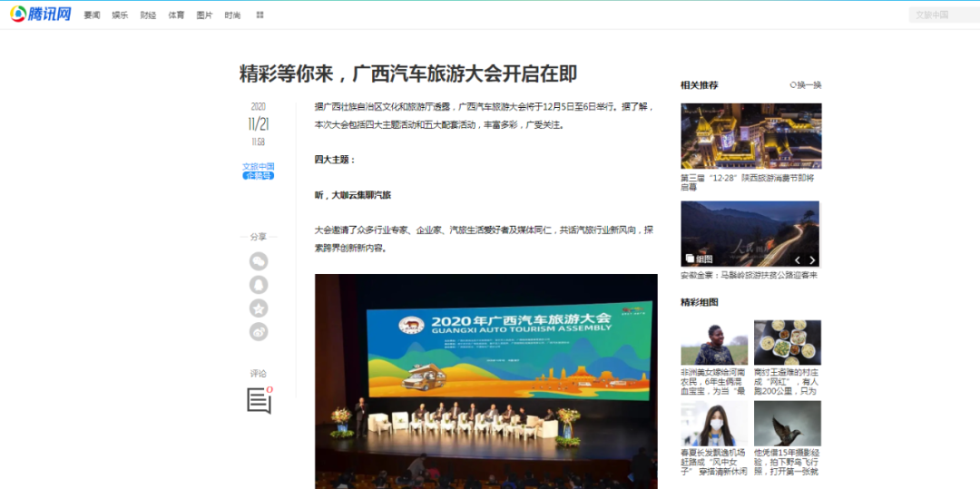Click the Tencent News (腾讯网) logo
The image size is (980, 489).
click(x=40, y=15)
